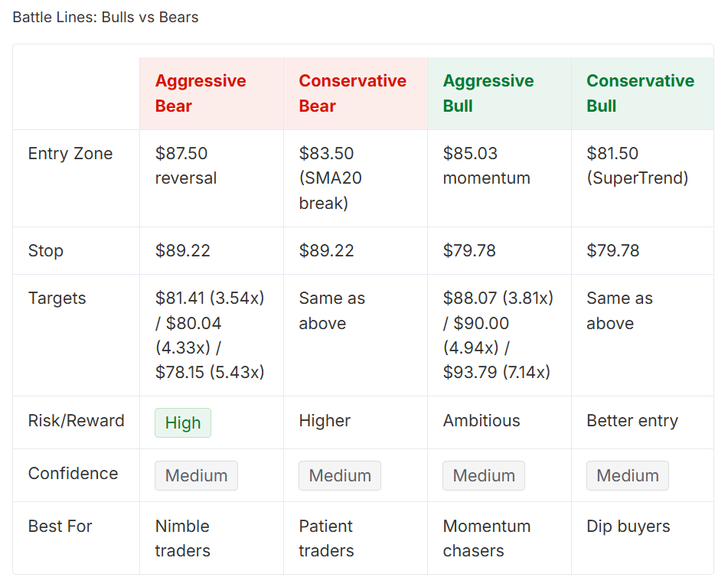Viewport: 728px width, 587px height.
Task: Click Medium confidence badge under Aggressive Bear
Action: (197, 475)
